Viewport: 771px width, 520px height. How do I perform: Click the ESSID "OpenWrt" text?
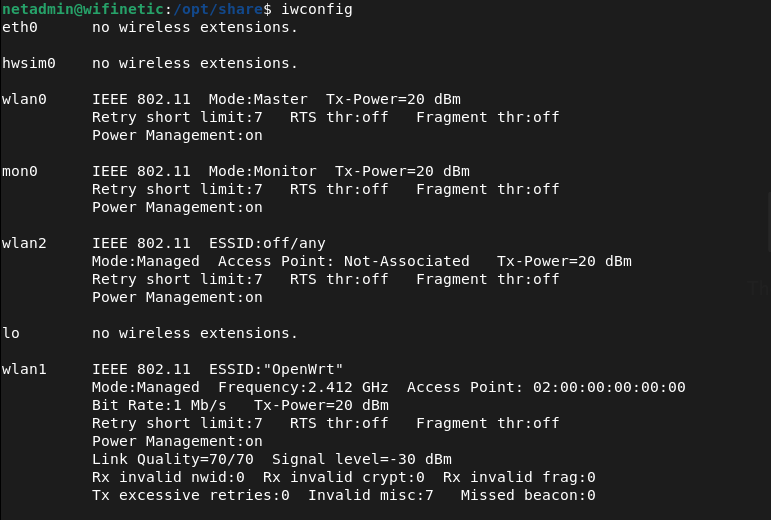click(276, 369)
